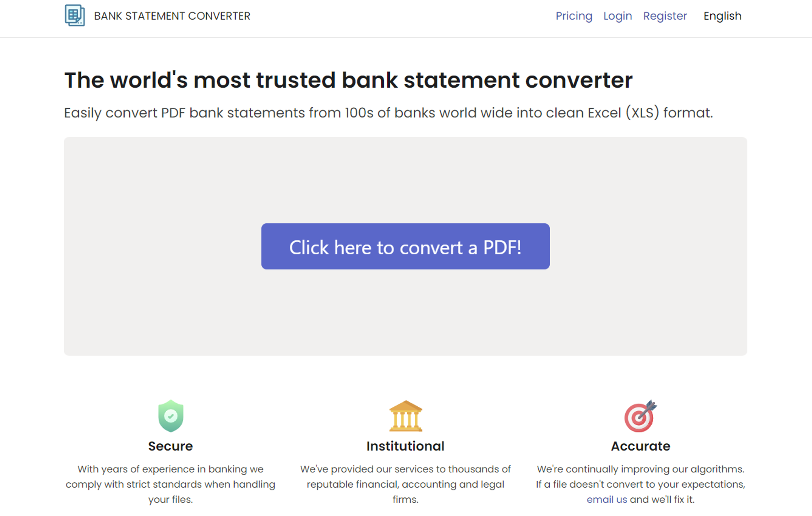Image resolution: width=812 pixels, height=516 pixels.
Task: Select the Accurate heading
Action: pos(641,446)
